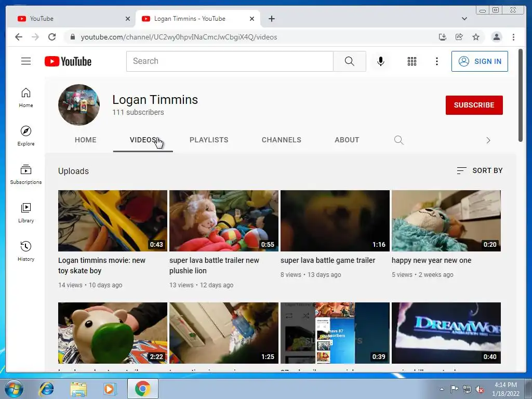Viewport: 532px width, 399px height.
Task: Open the Sort By dropdown
Action: coord(480,170)
